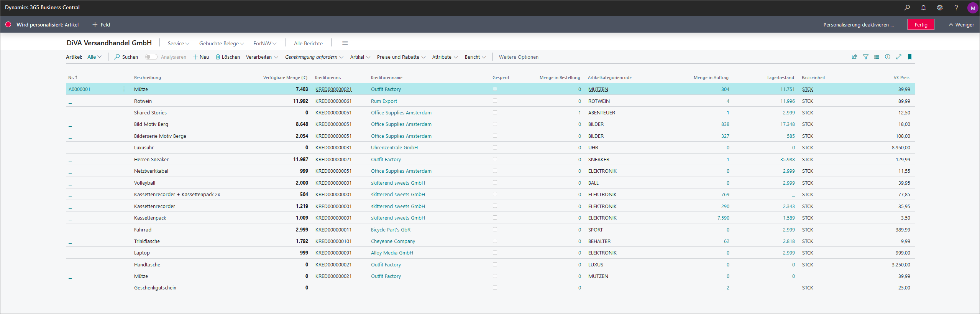This screenshot has width=980, height=314.
Task: Click the Löschen trash button
Action: [x=228, y=57]
